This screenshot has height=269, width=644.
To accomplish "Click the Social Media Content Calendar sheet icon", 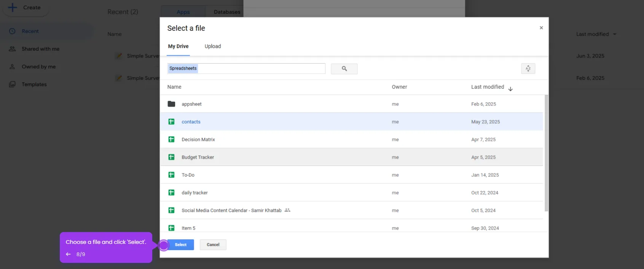I will 171,210.
